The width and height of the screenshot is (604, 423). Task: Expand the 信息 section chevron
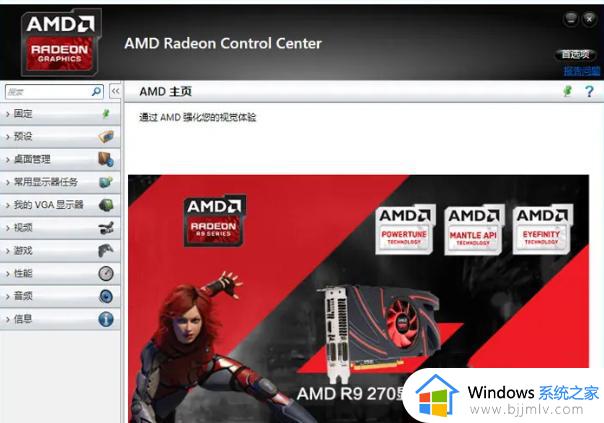point(8,319)
